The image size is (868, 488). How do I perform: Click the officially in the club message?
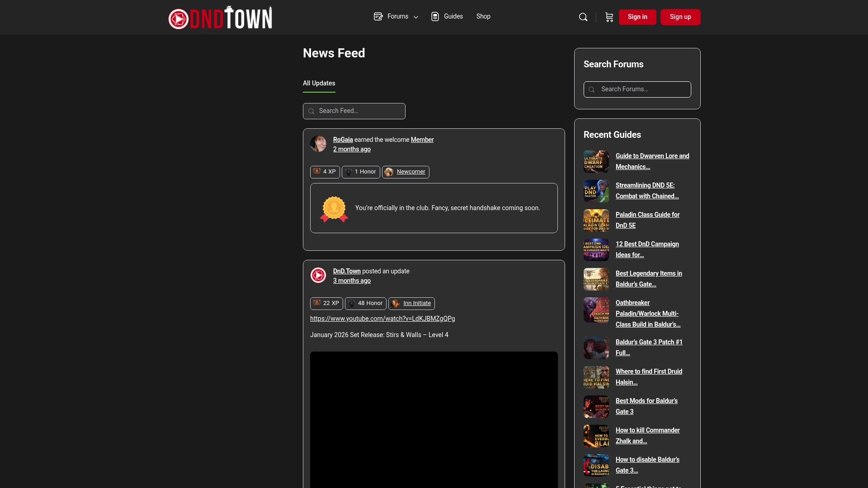click(x=448, y=208)
